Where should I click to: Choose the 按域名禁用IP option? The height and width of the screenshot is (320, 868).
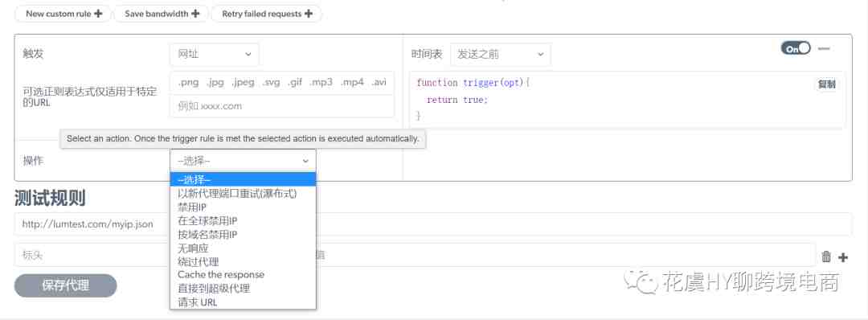click(243, 234)
